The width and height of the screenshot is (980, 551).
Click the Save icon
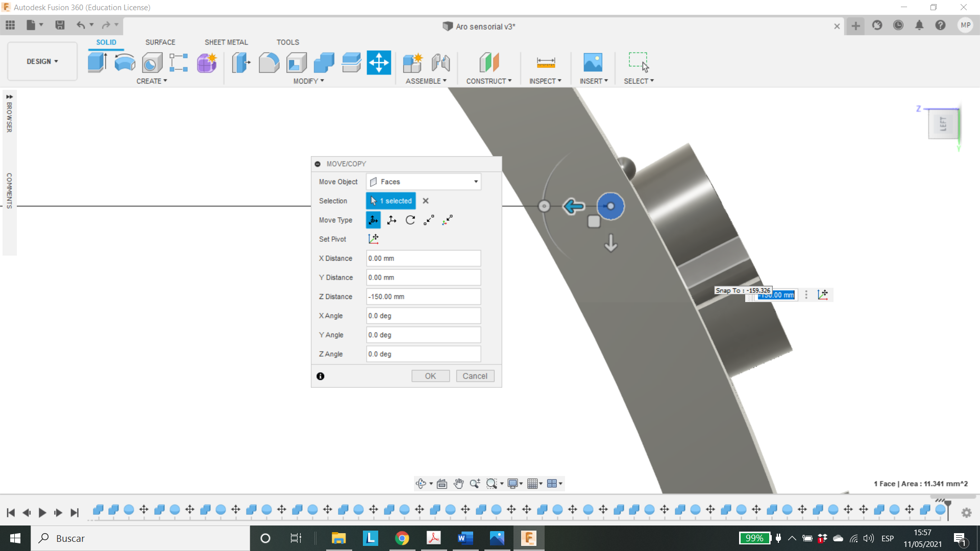tap(60, 25)
